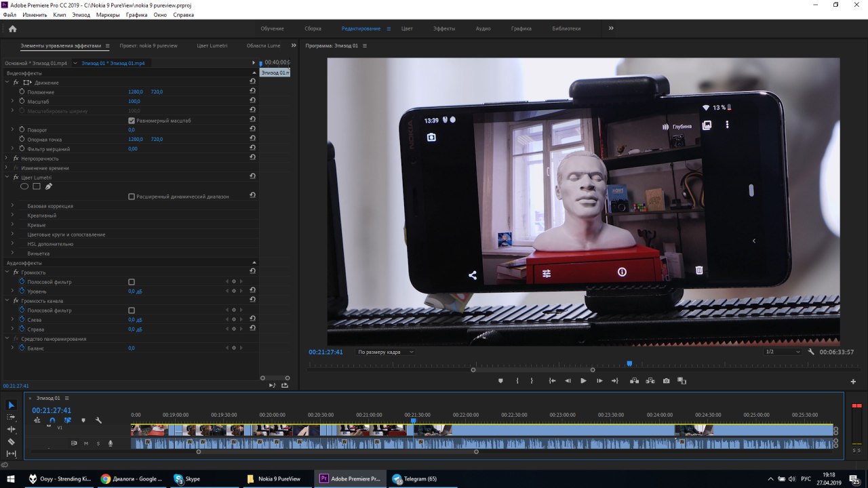868x488 pixels.
Task: Click the Положение X value 1280,0
Action: coord(135,91)
